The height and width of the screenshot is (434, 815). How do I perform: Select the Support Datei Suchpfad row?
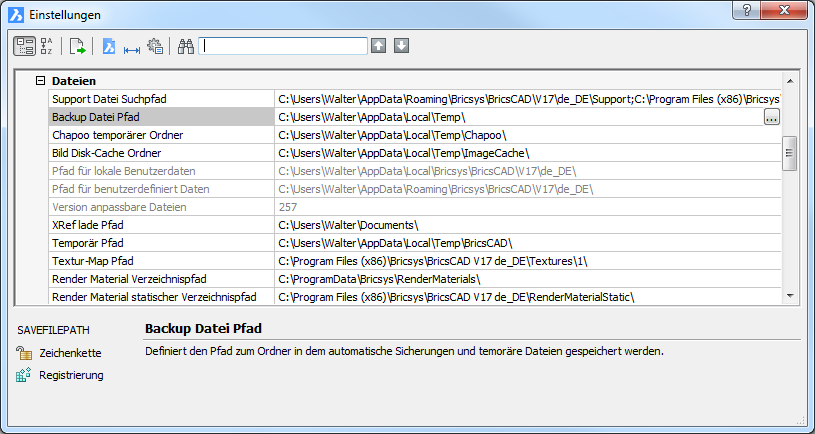tap(160, 99)
